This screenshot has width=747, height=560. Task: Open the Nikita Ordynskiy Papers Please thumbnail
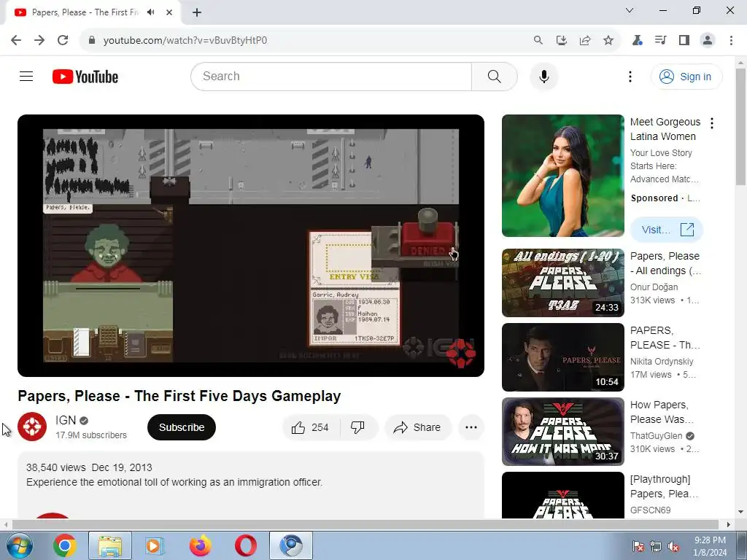tap(562, 357)
